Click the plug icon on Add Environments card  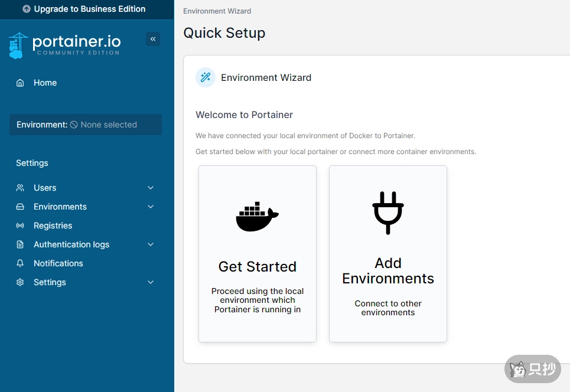click(x=387, y=213)
